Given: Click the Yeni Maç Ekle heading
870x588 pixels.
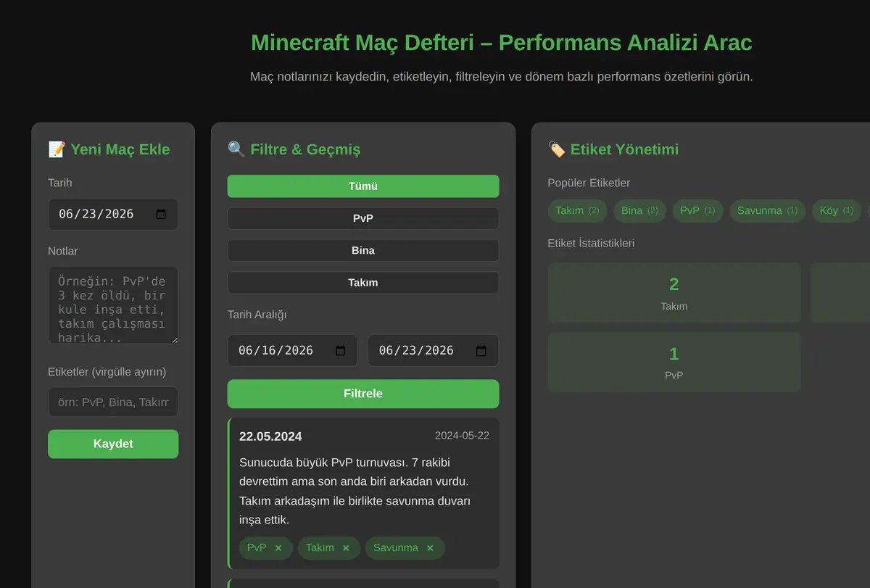Looking at the screenshot, I should pos(109,149).
